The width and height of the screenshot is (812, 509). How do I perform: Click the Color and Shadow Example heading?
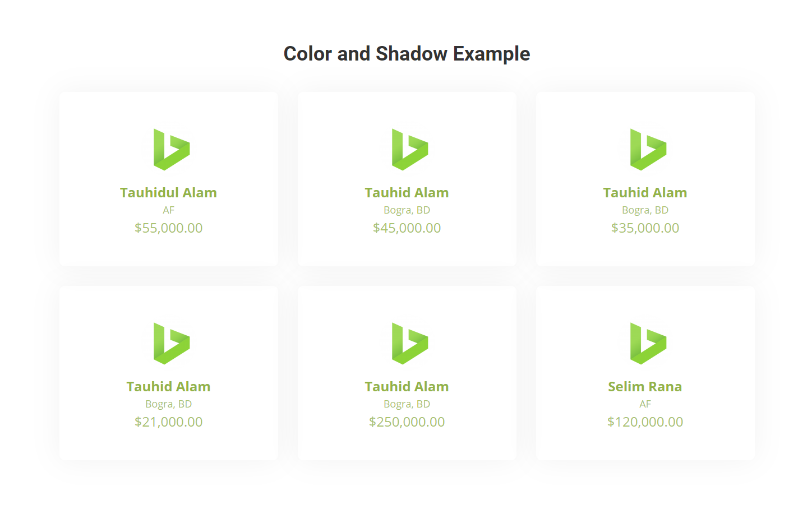[x=407, y=54]
